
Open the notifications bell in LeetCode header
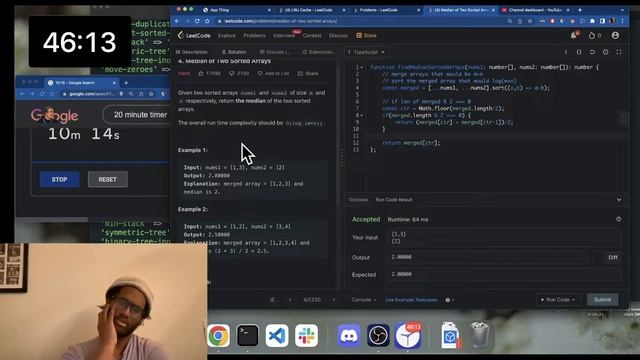(x=573, y=36)
